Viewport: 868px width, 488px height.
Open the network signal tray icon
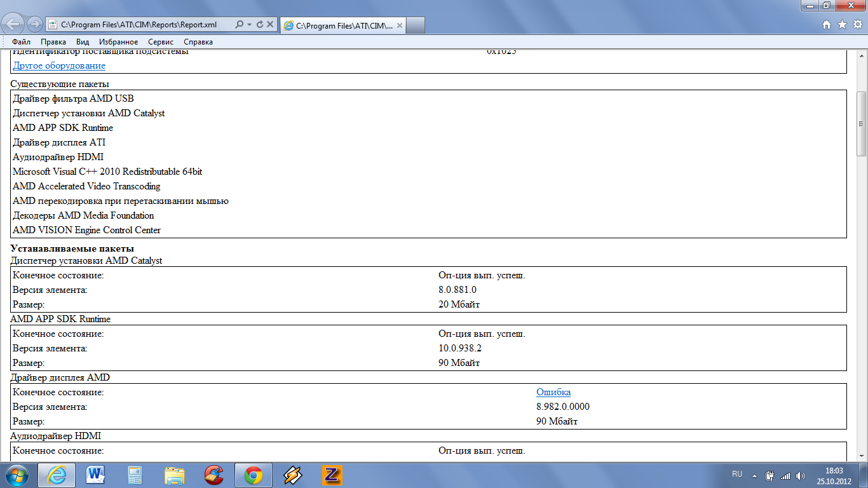pyautogui.click(x=785, y=475)
